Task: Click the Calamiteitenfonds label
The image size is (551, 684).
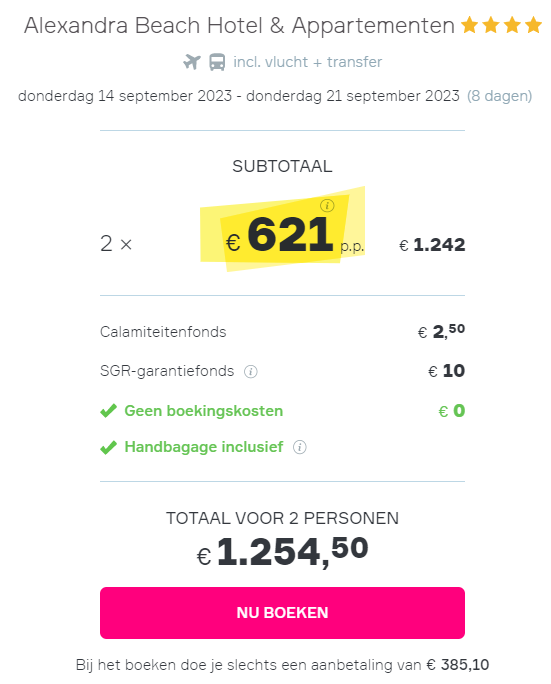Action: (x=163, y=332)
